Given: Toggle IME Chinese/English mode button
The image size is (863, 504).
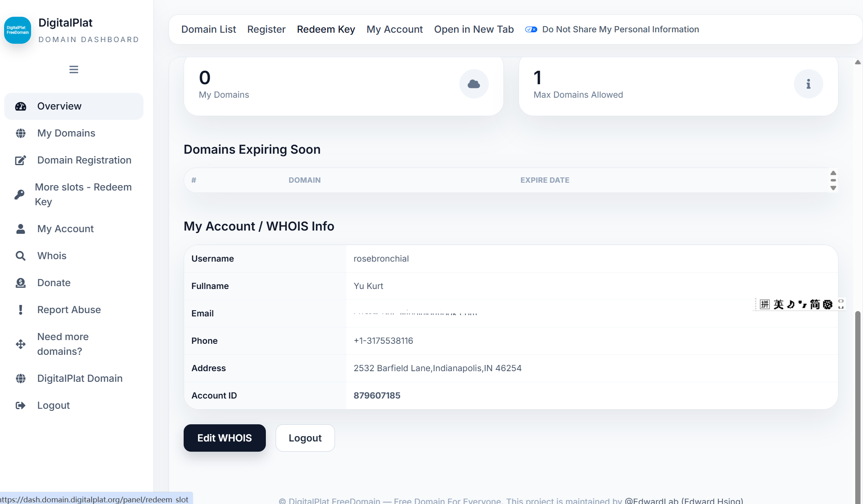Looking at the screenshot, I should 778,304.
